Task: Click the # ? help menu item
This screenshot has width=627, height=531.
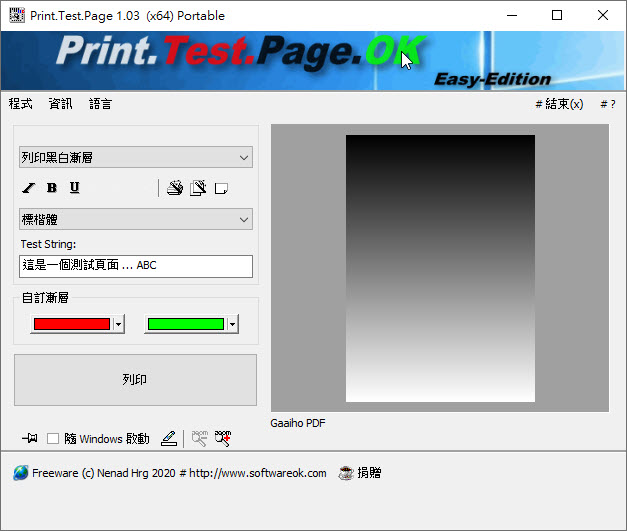Action: (608, 104)
